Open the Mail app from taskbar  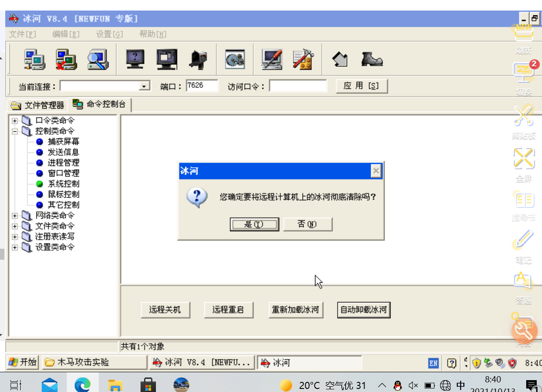coord(50,385)
